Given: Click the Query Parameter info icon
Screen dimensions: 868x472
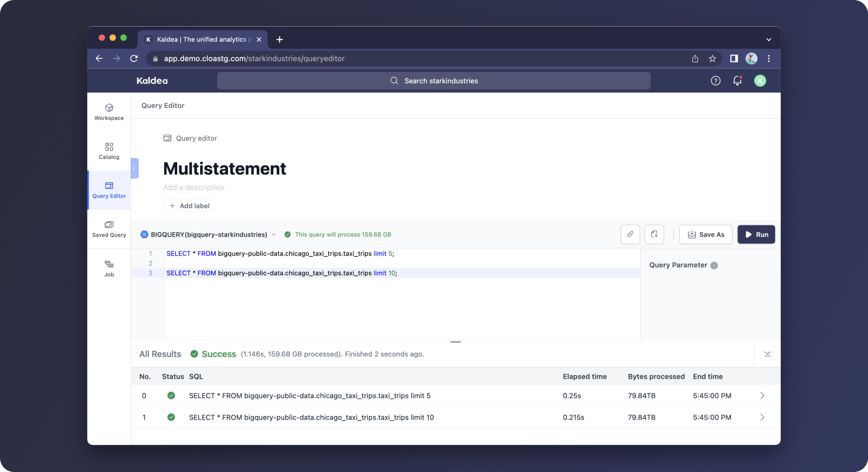Looking at the screenshot, I should click(x=714, y=265).
